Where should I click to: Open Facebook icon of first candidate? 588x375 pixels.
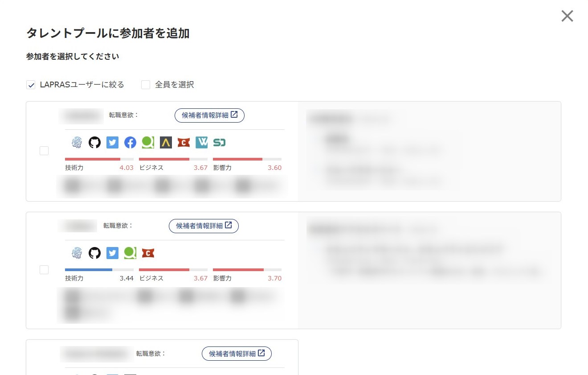130,143
